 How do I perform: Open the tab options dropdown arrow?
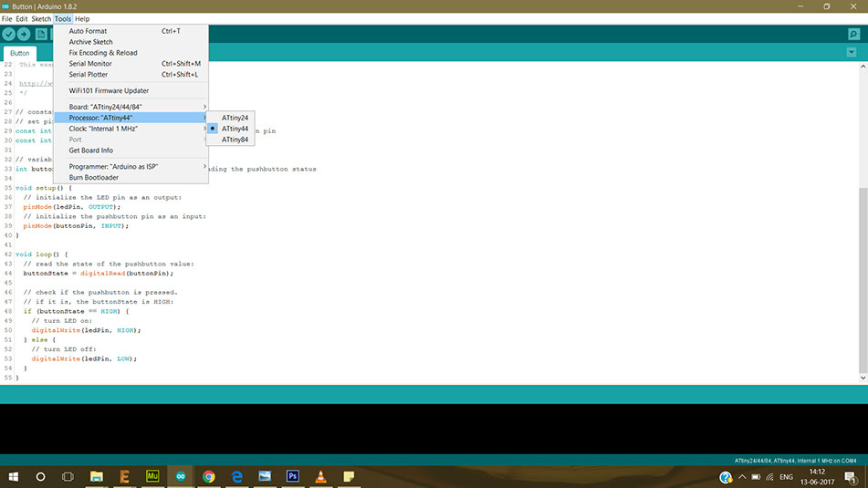[x=852, y=53]
